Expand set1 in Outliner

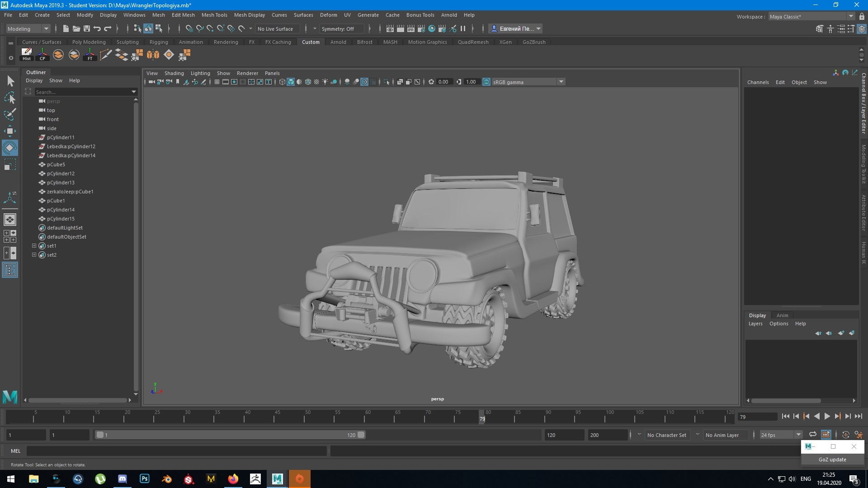coord(33,245)
